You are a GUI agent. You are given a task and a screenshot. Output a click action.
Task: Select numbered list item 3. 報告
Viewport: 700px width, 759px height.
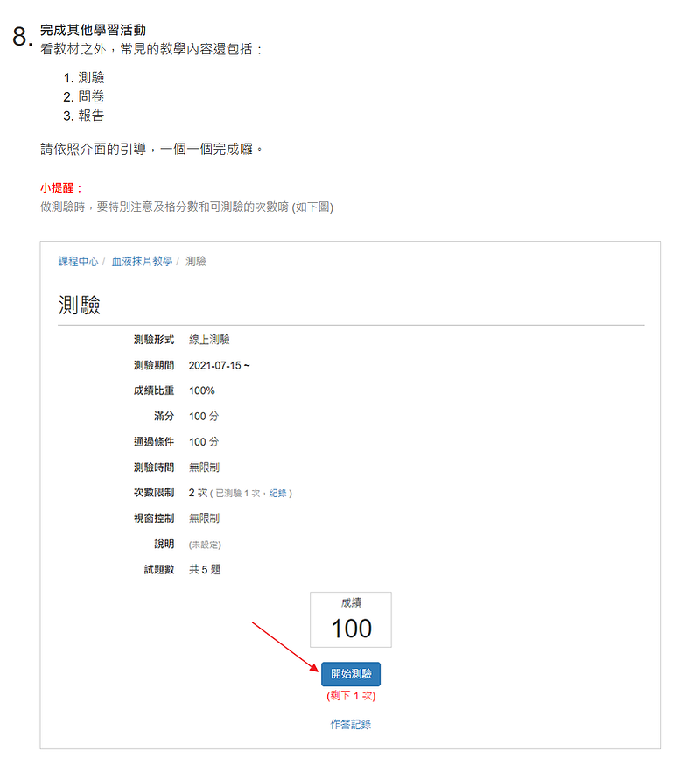(x=84, y=116)
